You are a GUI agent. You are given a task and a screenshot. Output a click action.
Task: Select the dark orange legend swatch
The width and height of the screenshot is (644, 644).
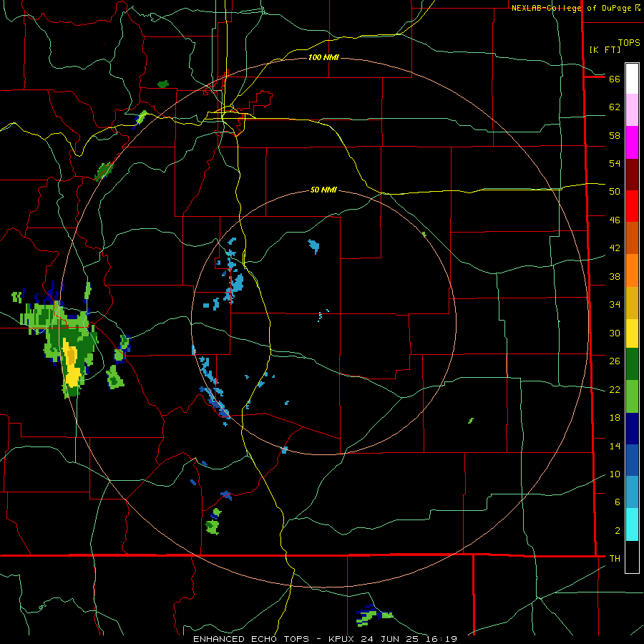point(632,238)
